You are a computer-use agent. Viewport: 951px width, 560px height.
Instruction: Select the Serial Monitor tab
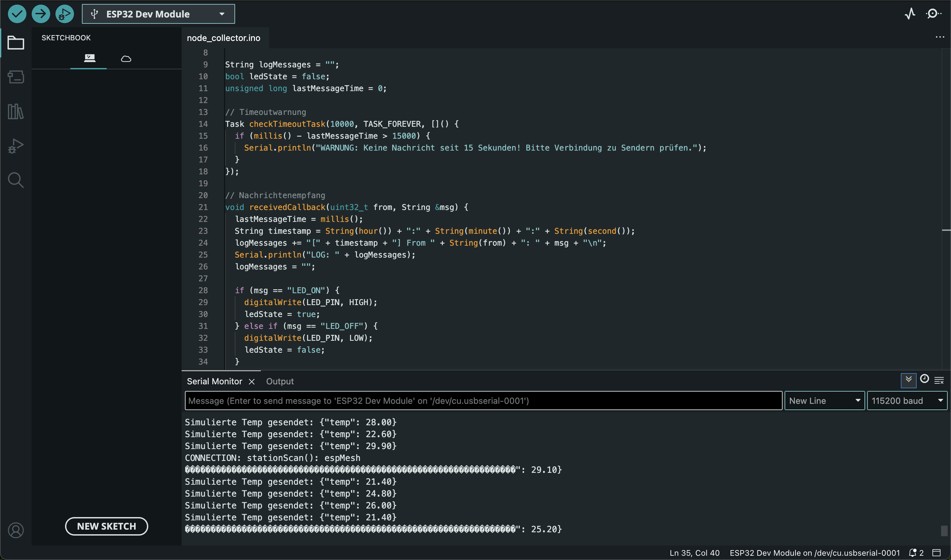(214, 381)
